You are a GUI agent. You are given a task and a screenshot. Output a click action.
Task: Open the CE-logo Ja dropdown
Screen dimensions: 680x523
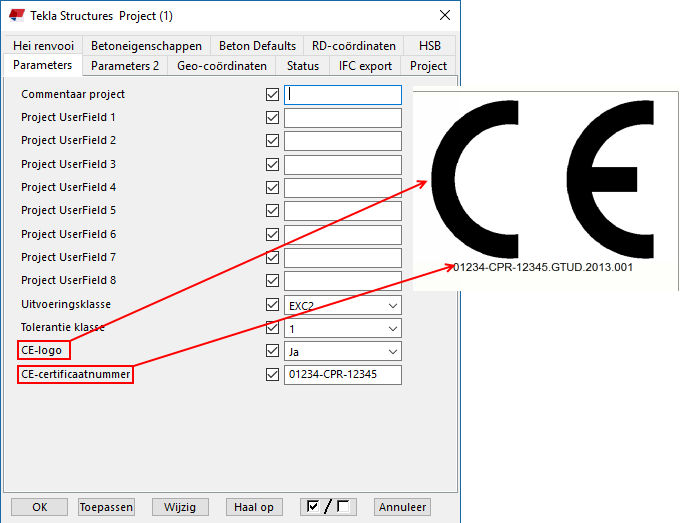pyautogui.click(x=343, y=351)
